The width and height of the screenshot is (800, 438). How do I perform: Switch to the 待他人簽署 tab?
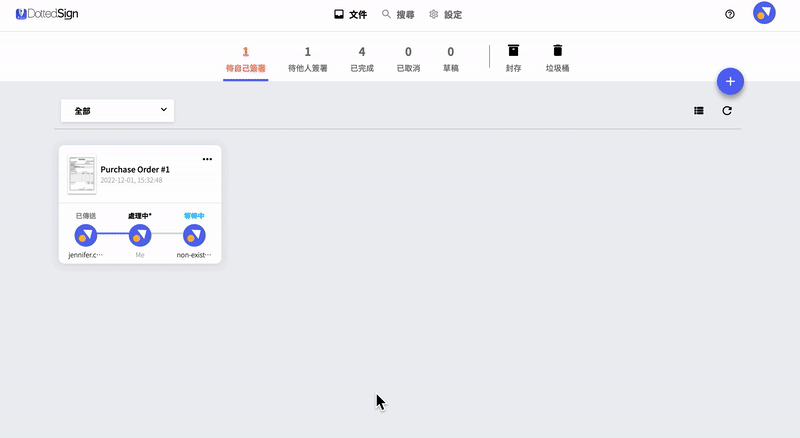(x=308, y=59)
